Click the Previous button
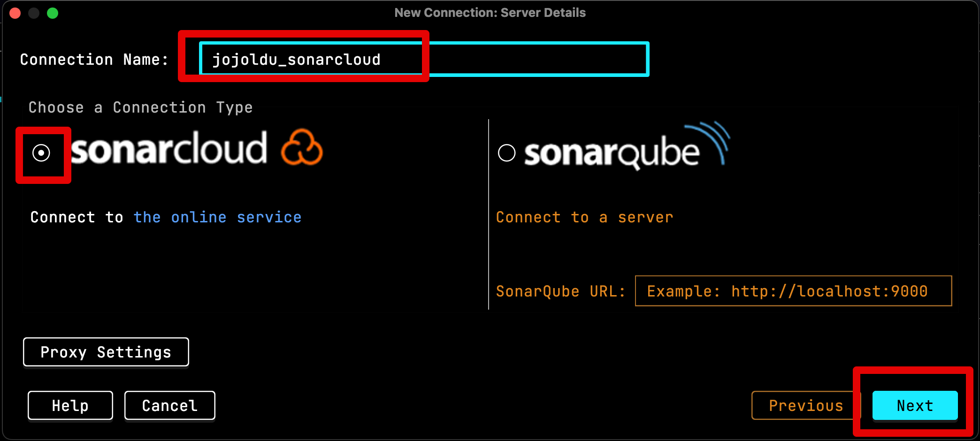The height and width of the screenshot is (441, 980). pos(805,405)
